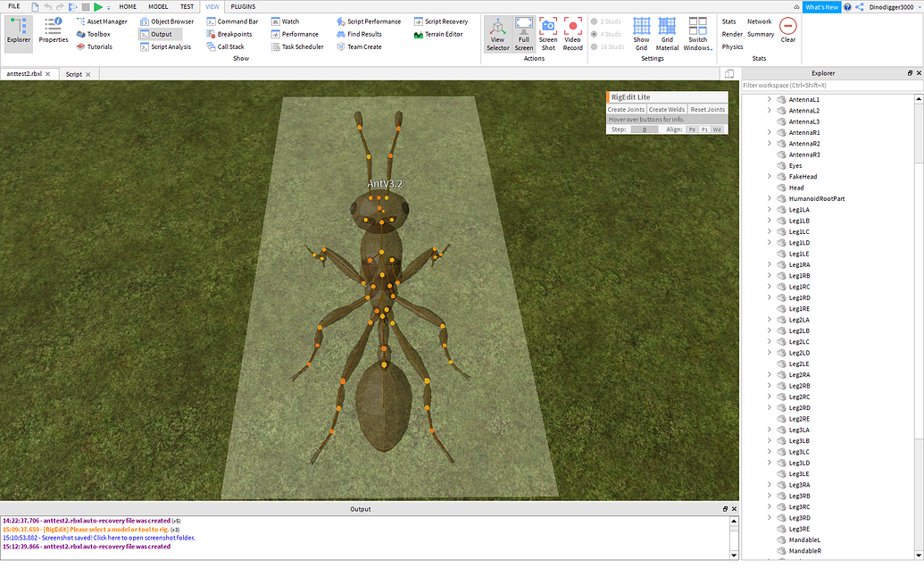Click Create Welds in RigEdit Lite
Screen dimensions: 924x577
[x=665, y=108]
